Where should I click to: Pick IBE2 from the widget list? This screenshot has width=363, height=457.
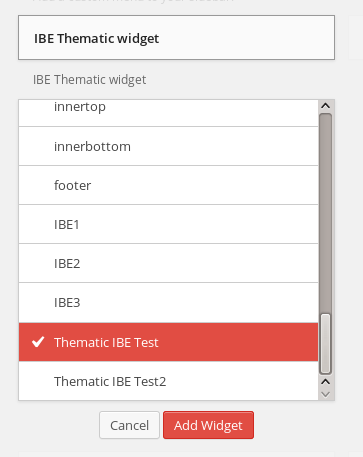(169, 263)
